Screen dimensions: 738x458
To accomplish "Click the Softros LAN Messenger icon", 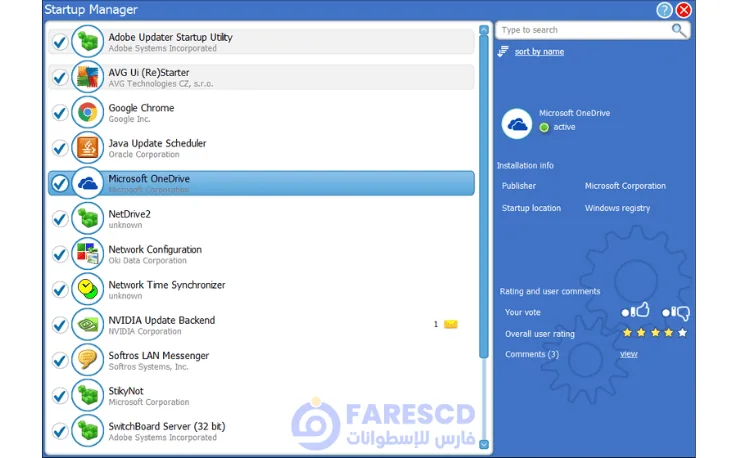I will tap(88, 360).
